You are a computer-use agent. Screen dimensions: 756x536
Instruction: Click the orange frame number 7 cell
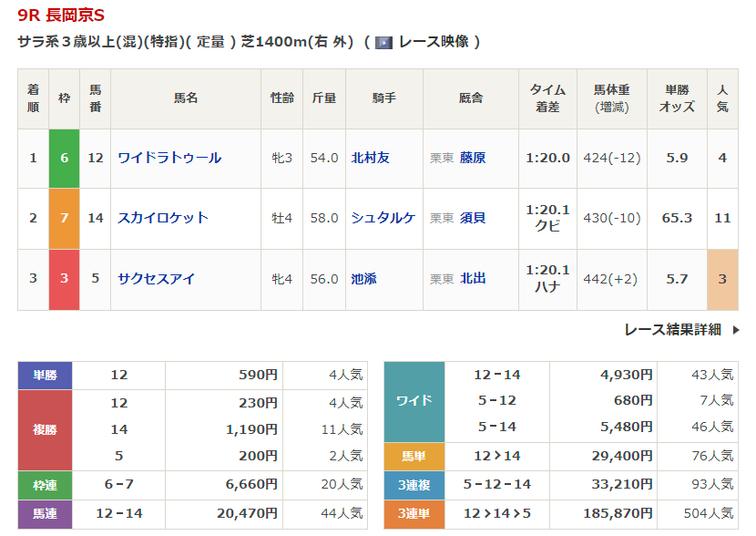(65, 218)
